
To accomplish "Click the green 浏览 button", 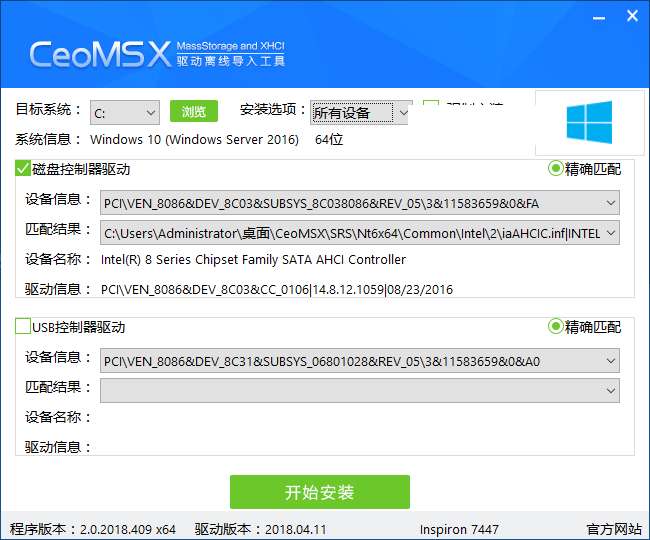I will (194, 111).
